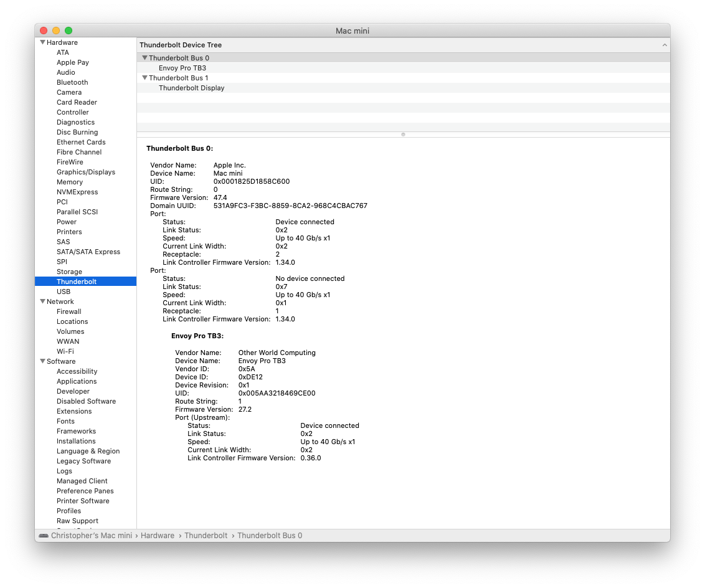Show USB hardware information
The image size is (705, 588).
(x=64, y=292)
